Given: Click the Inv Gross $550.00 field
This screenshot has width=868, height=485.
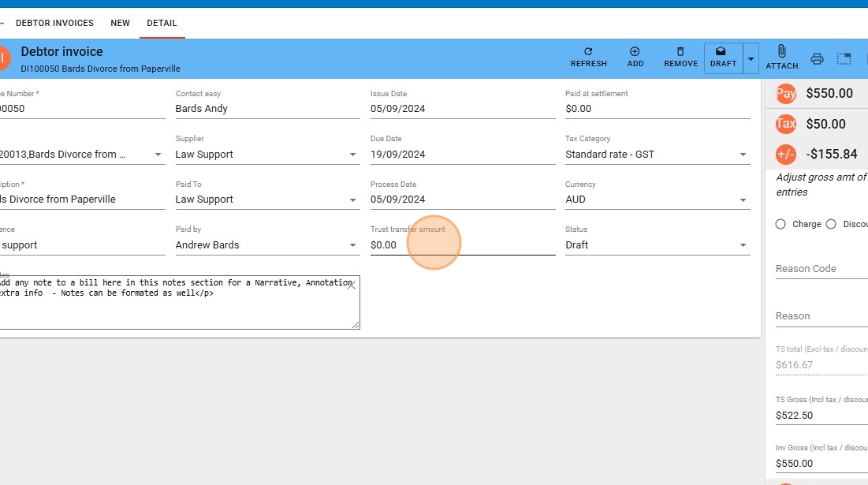Looking at the screenshot, I should [x=821, y=464].
